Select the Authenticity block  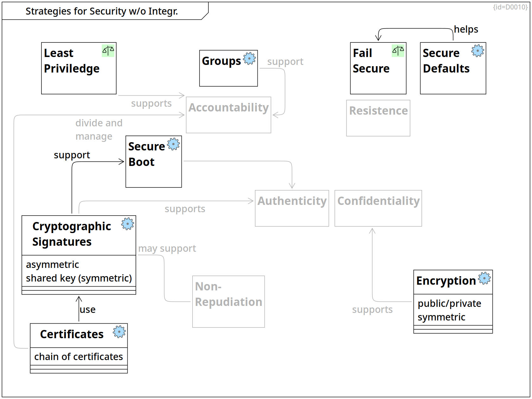click(x=292, y=208)
